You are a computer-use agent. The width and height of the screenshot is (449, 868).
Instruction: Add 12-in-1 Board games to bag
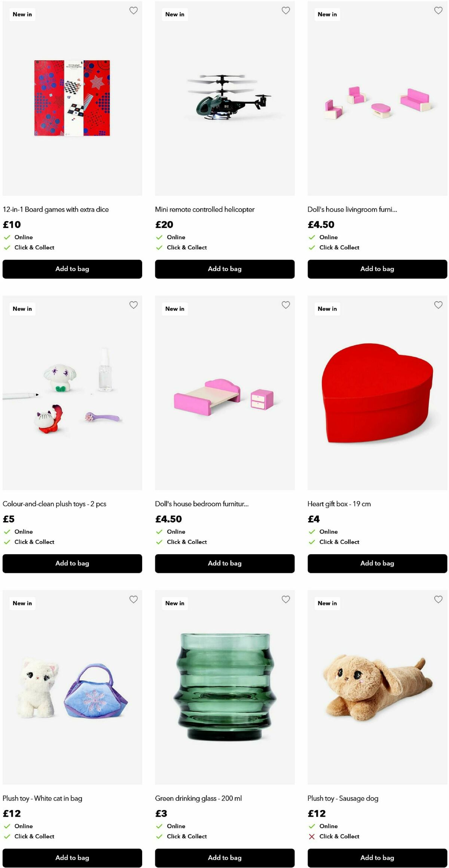(x=72, y=269)
